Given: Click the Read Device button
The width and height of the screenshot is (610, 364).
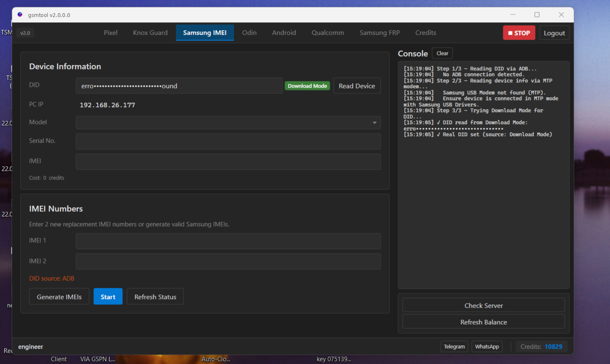Looking at the screenshot, I should pos(357,86).
